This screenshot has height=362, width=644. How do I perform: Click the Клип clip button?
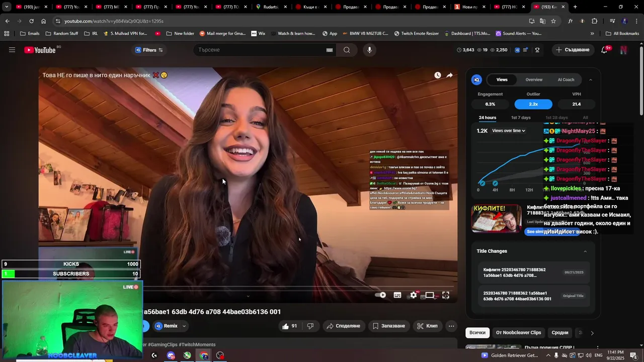(427, 326)
